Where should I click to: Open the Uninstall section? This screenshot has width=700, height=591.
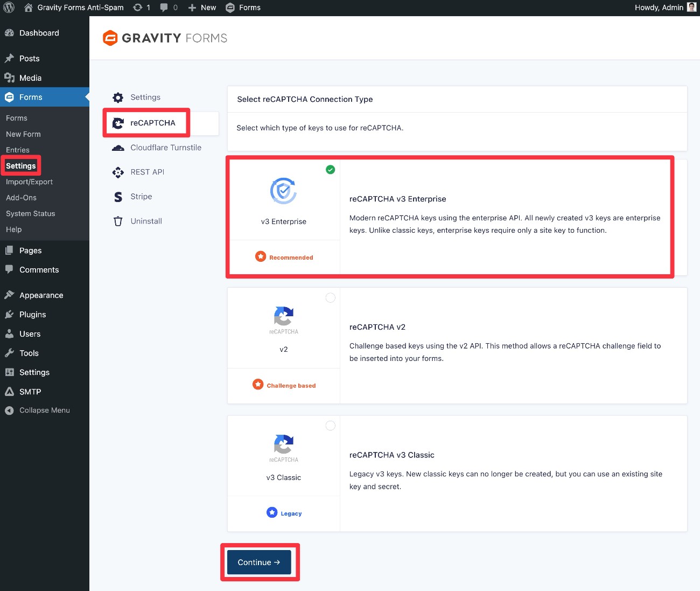click(x=146, y=221)
